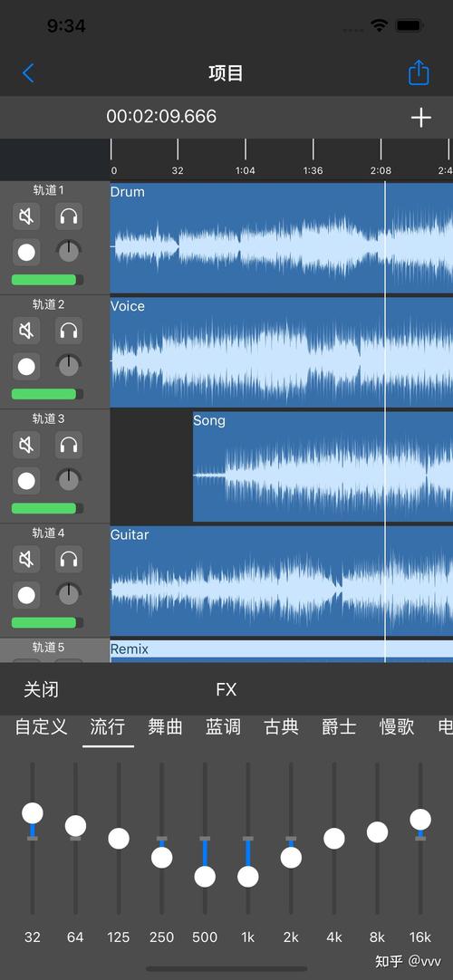The image size is (453, 980).
Task: Select the 古典 EQ preset tab
Action: pos(281,727)
